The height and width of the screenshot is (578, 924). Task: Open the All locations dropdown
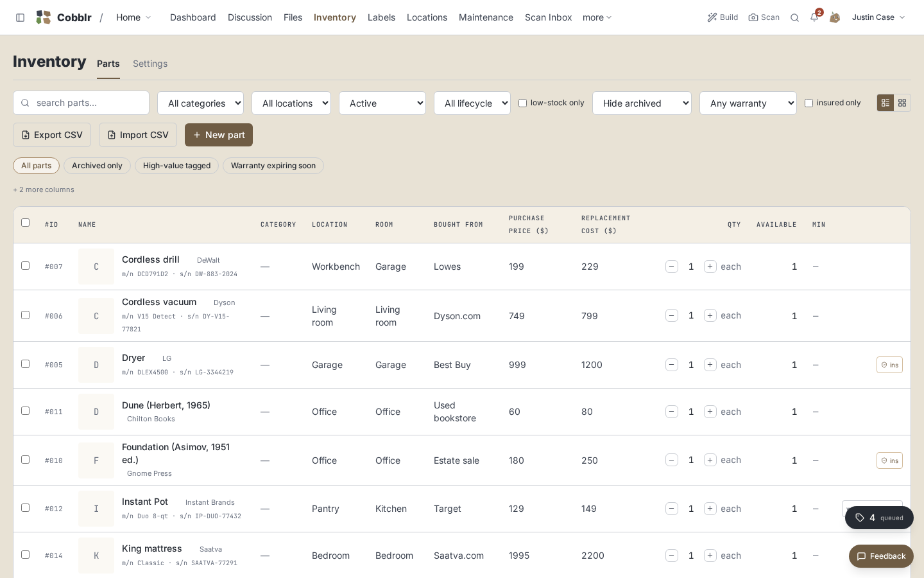pos(291,103)
